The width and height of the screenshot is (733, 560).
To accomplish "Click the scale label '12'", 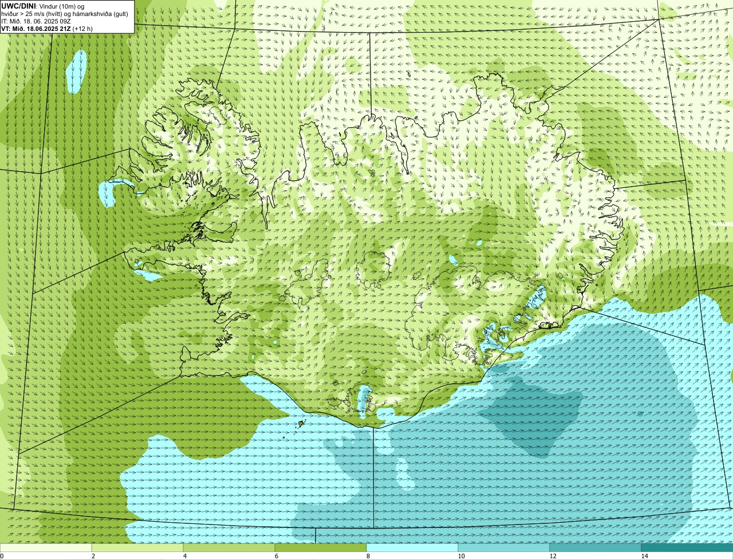I will [553, 556].
